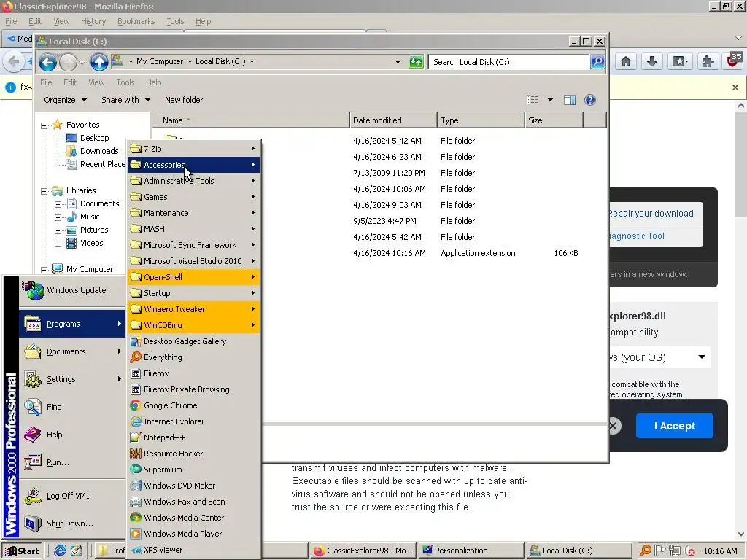Click the Start button
Image resolution: width=747 pixels, height=560 pixels.
click(23, 551)
